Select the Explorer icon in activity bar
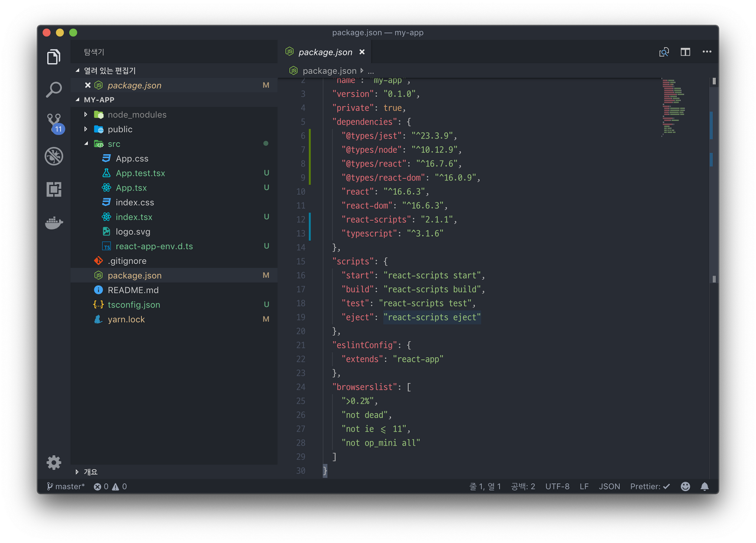This screenshot has height=543, width=756. pyautogui.click(x=54, y=56)
